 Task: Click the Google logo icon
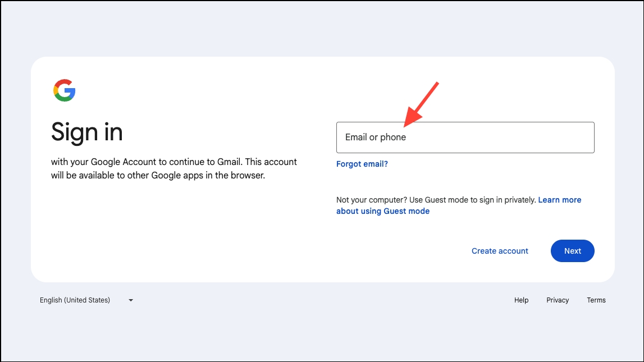tap(65, 90)
